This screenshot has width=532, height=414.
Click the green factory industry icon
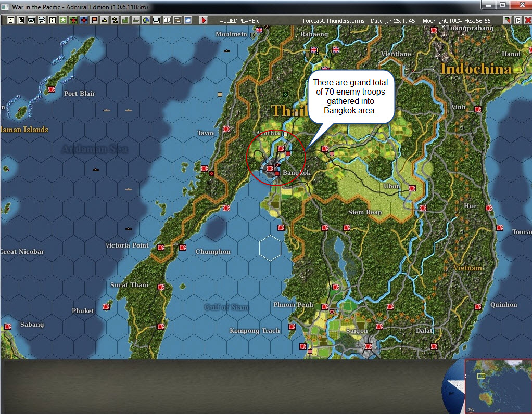(x=125, y=20)
